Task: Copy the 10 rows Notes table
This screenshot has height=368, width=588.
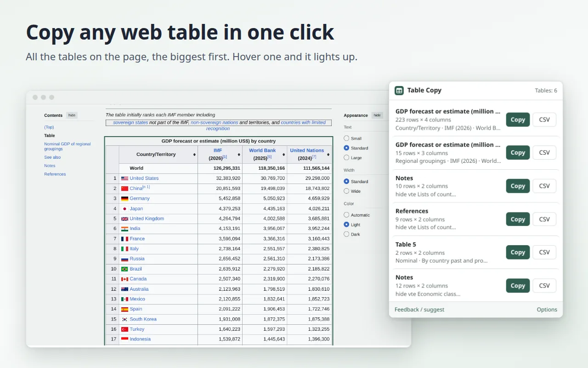Action: coord(518,186)
